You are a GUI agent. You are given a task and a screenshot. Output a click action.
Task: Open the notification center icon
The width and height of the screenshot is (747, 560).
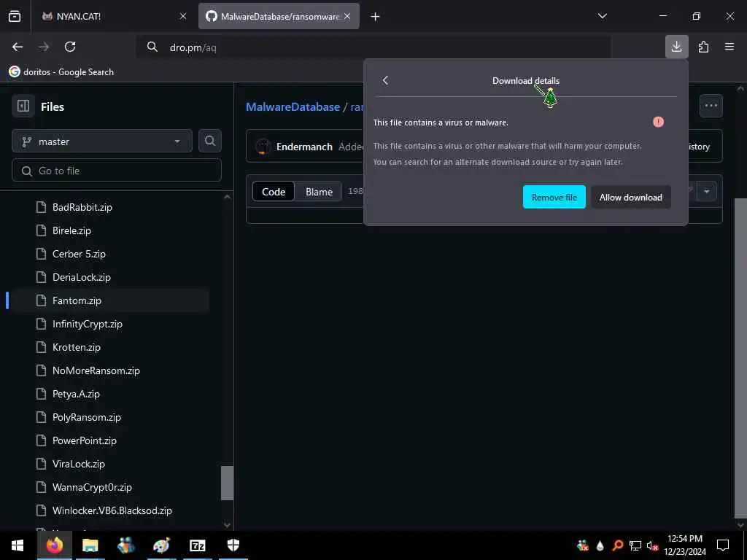(x=723, y=545)
